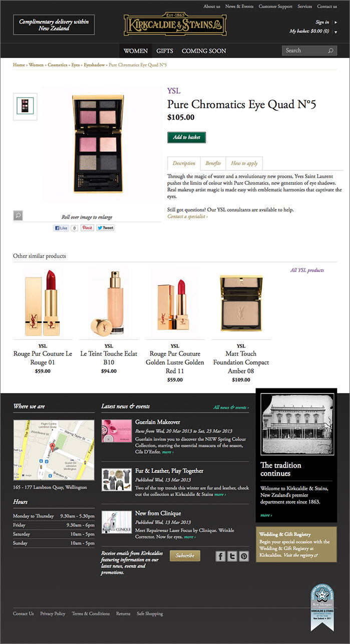This screenshot has width=350, height=644.
Task: Click the Twitter Tweet button
Action: [x=105, y=228]
